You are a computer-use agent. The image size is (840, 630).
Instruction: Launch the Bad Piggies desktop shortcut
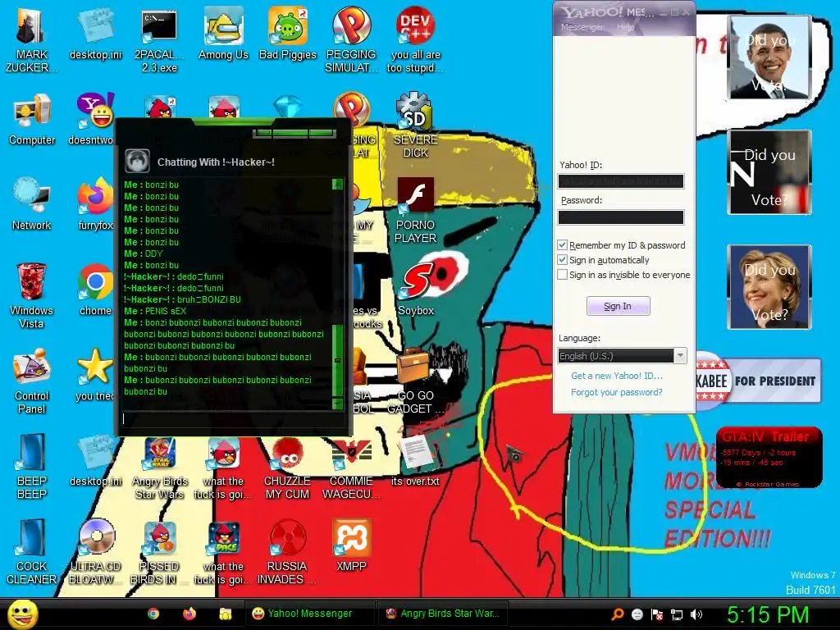pyautogui.click(x=288, y=34)
